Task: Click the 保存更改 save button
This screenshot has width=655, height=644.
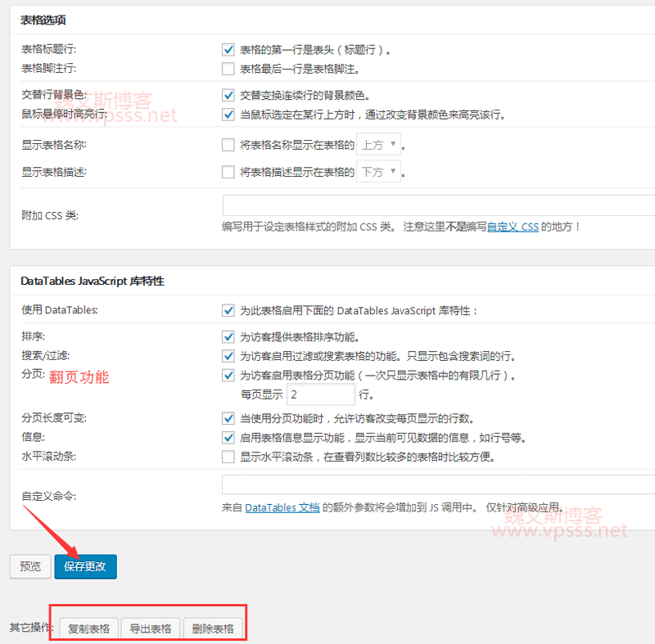Action: (85, 566)
